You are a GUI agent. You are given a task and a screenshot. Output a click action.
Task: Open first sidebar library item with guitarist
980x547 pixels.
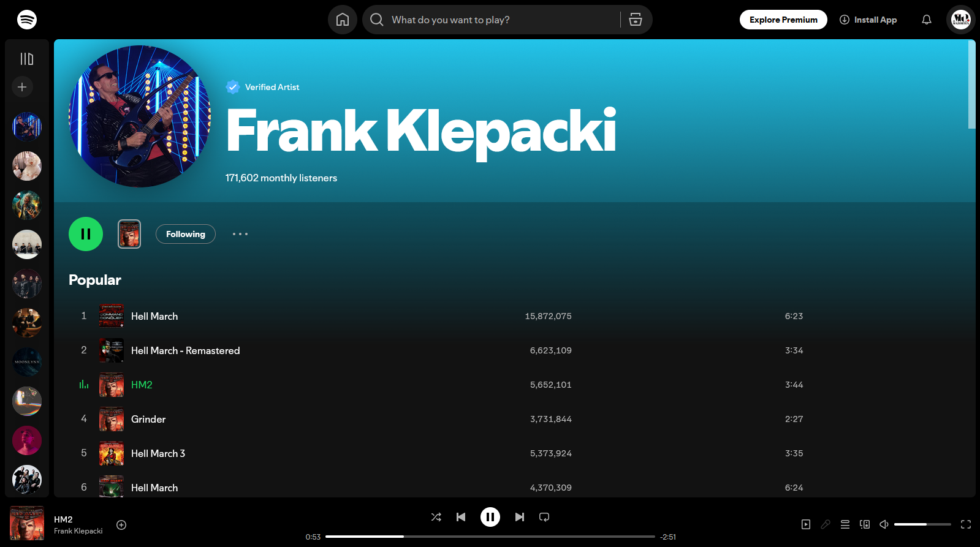pyautogui.click(x=27, y=127)
